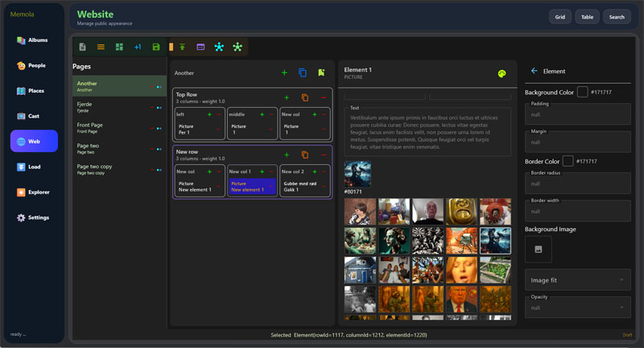This screenshot has height=348, width=644.
Task: Select the highlighted Picture New element 1
Action: (x=252, y=186)
